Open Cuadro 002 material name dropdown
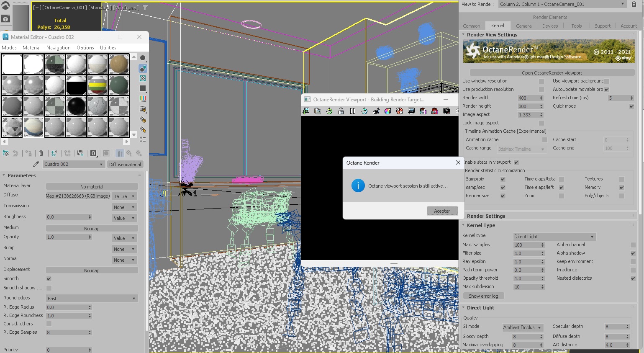The width and height of the screenshot is (644, 353). pos(74,164)
